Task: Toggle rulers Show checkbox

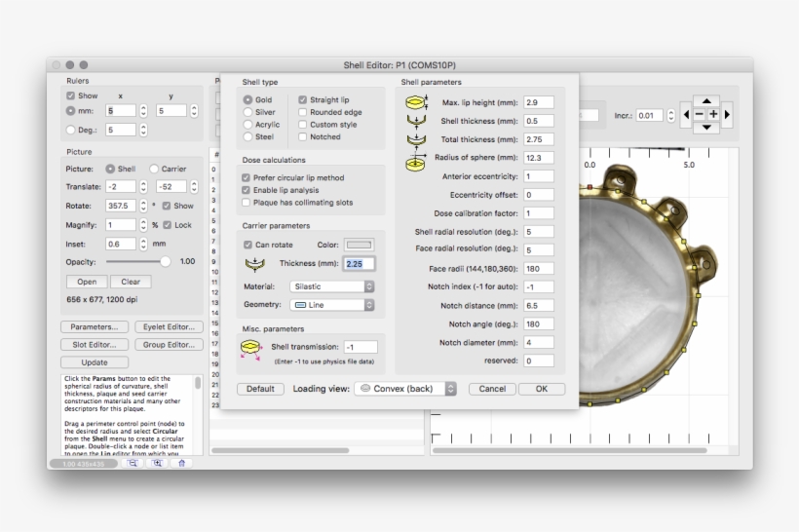Action: [x=70, y=95]
